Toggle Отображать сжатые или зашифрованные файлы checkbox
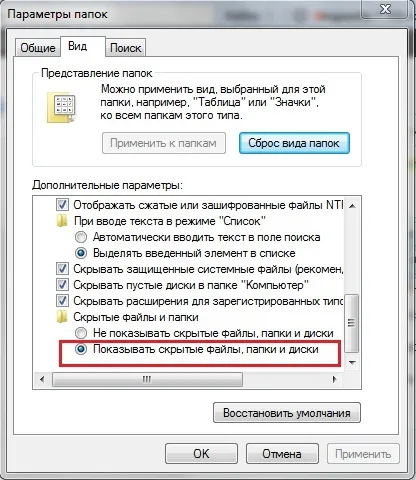This screenshot has height=480, width=416. [62, 205]
